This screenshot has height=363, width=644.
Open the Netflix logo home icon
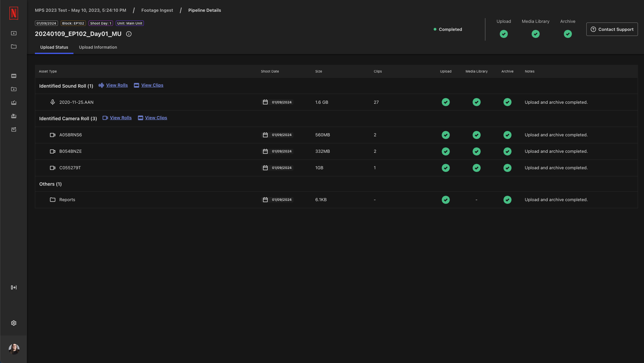14,13
